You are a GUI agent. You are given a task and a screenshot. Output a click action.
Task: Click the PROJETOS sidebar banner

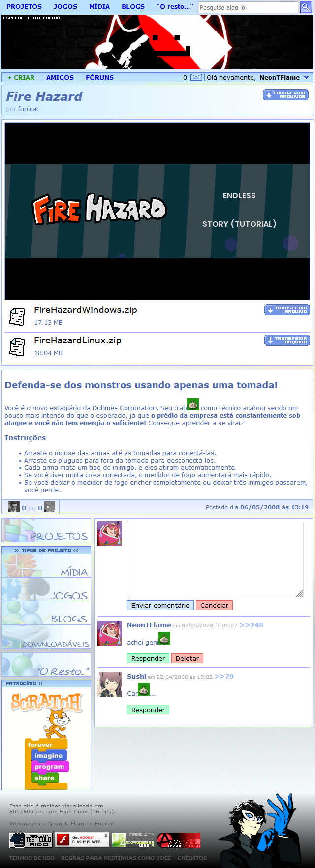tap(46, 531)
